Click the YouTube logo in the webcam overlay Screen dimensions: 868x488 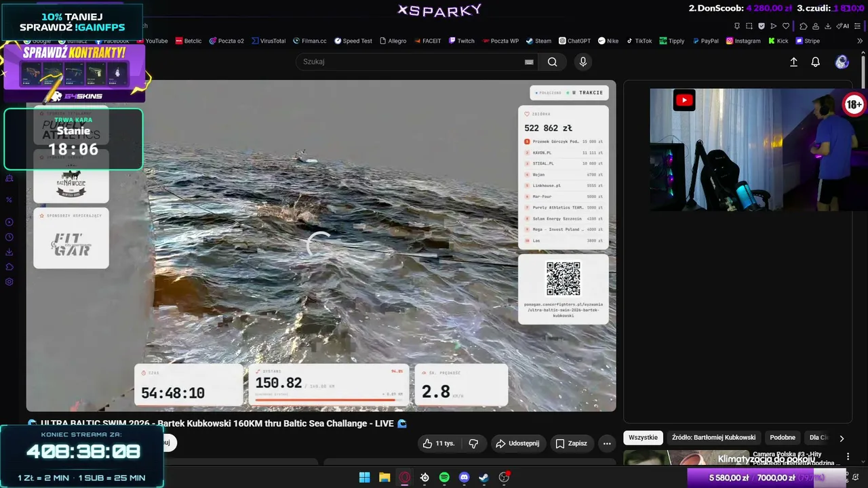pos(684,100)
